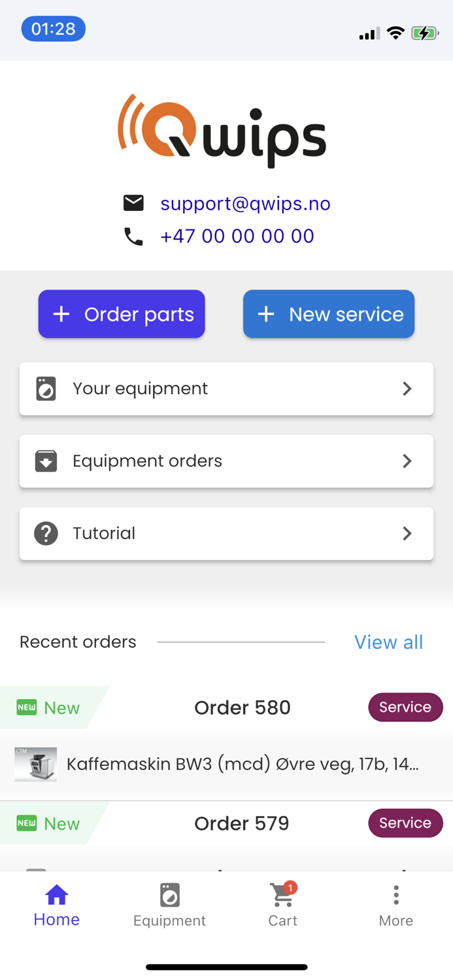The image size is (453, 980).
Task: Tap the telephone icon next to the number
Action: (x=133, y=237)
